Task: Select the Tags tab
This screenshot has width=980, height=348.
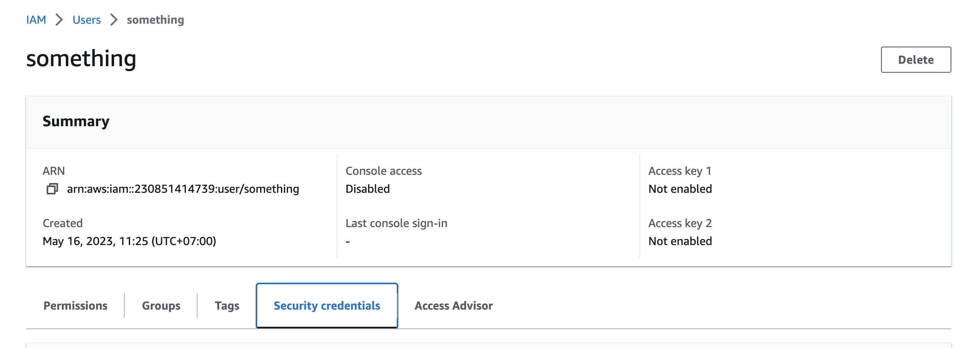Action: [x=227, y=305]
